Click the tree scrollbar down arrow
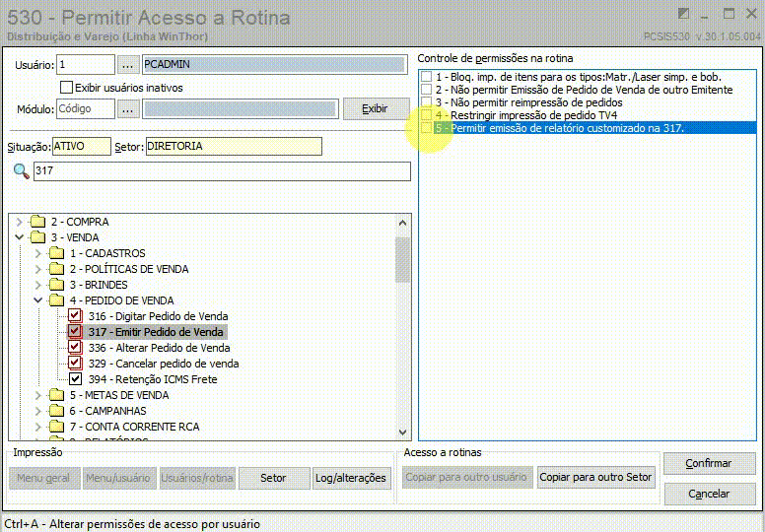This screenshot has width=765, height=532. coord(402,432)
